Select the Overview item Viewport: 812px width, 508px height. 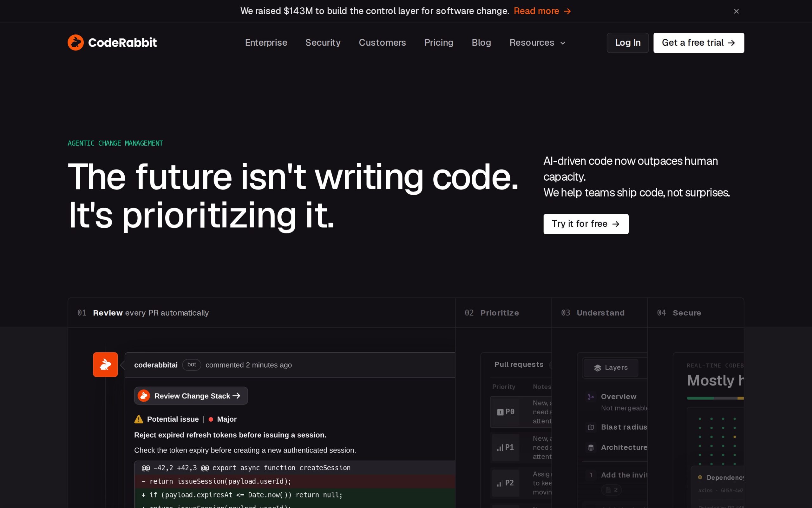click(617, 402)
